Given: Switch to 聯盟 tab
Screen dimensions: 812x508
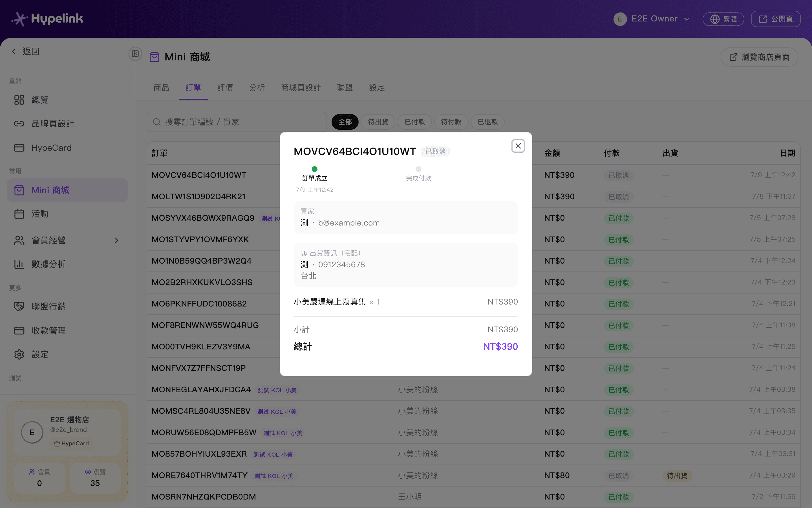Looking at the screenshot, I should point(345,88).
